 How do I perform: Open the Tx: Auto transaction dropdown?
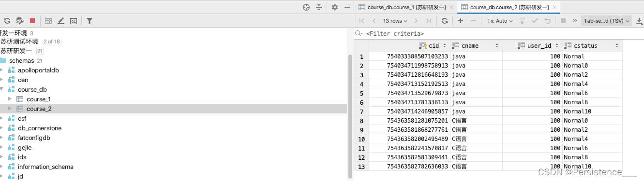coord(500,21)
